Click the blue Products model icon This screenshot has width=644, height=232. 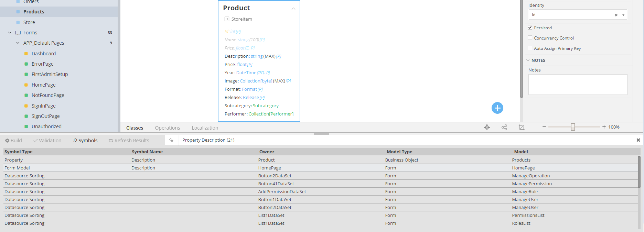[18, 12]
